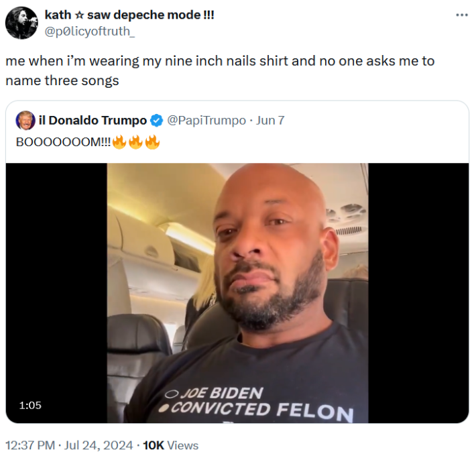Click the '12:37 PM' tweet time
Image resolution: width=476 pixels, height=456 pixels.
32,445
